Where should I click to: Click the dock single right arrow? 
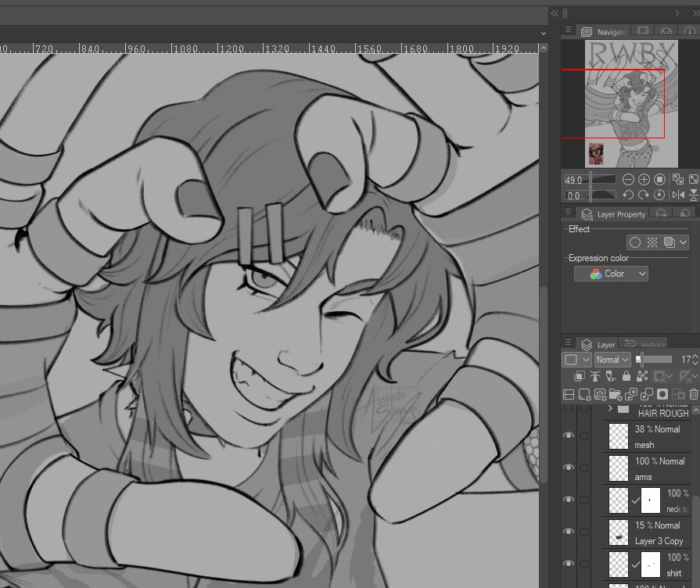click(x=677, y=13)
